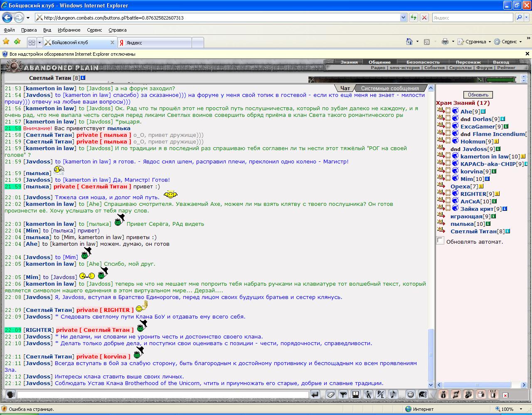
Task: Toggle the sound speaker icon
Action: (x=393, y=395)
